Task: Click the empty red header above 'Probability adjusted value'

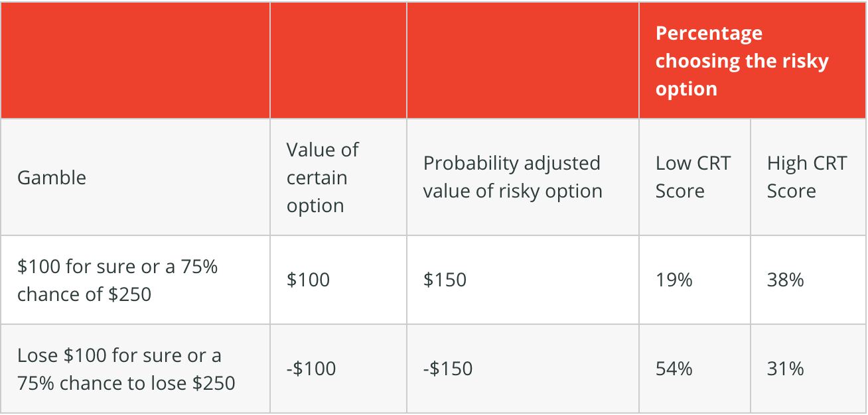Action: click(523, 61)
